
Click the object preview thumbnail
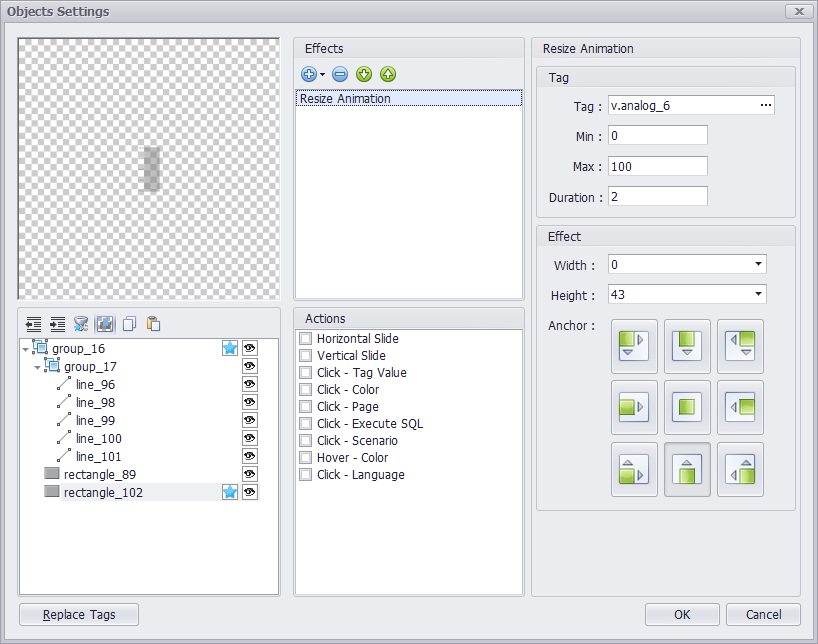(x=149, y=169)
